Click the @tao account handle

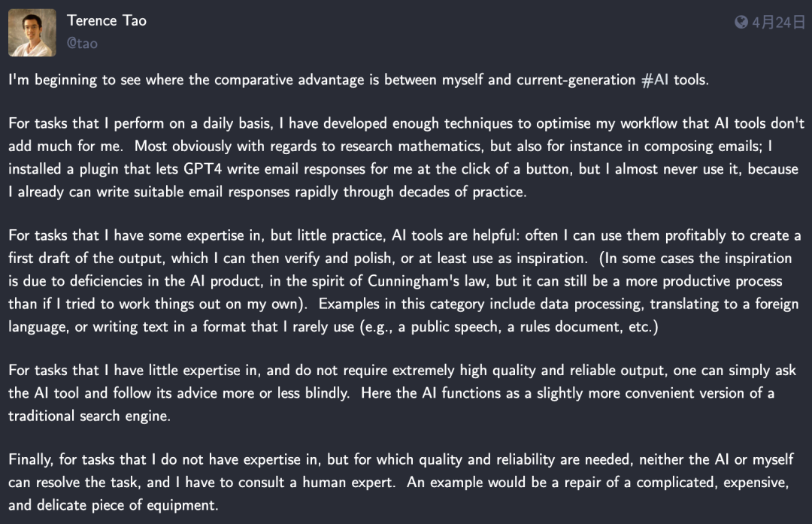82,44
